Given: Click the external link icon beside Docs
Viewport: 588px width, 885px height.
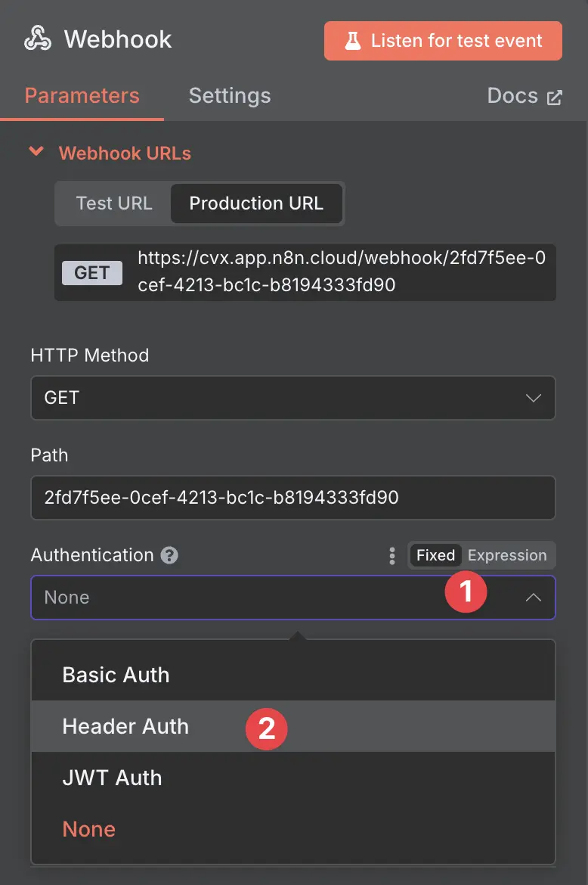Looking at the screenshot, I should (x=554, y=97).
